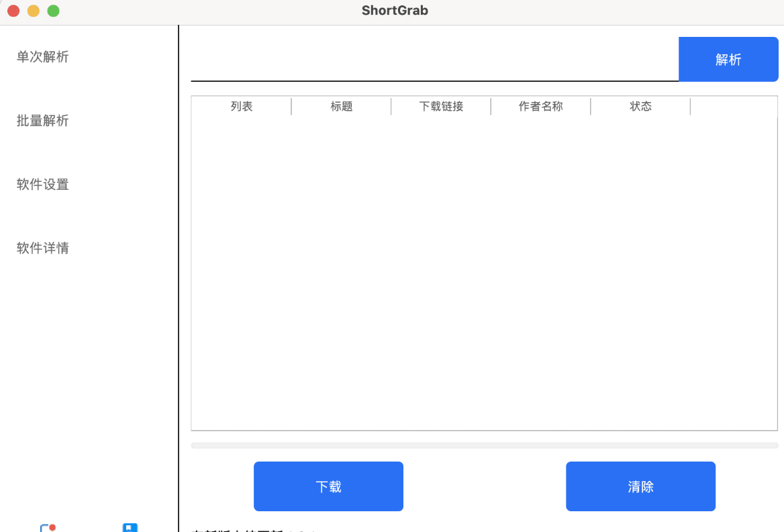Choose the 作者名称 column header
The image size is (784, 532).
[x=540, y=107]
